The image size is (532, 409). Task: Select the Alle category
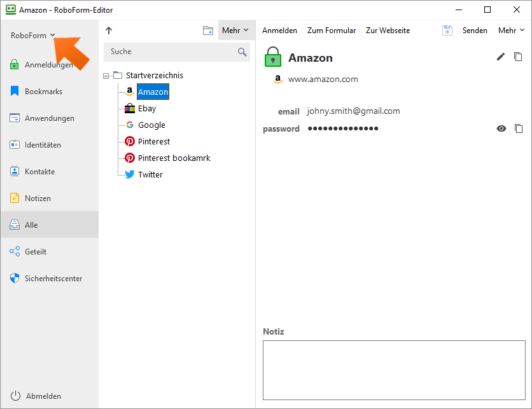pos(50,225)
